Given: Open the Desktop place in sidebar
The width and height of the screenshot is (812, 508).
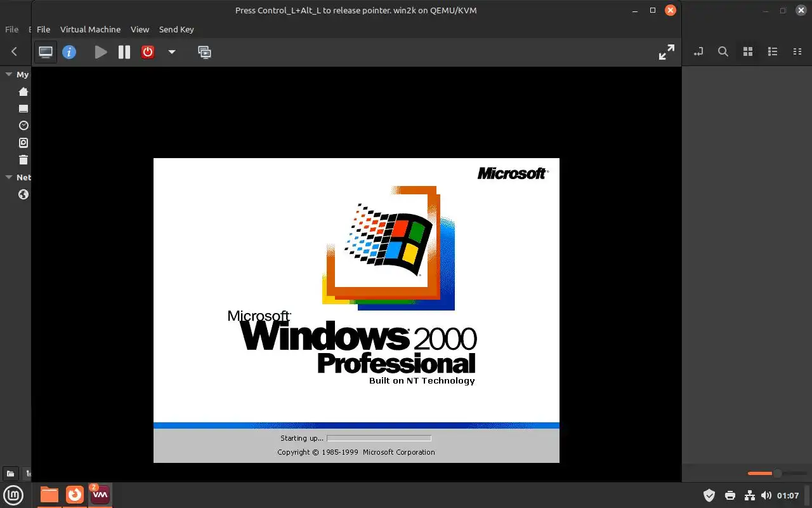Looking at the screenshot, I should (23, 109).
